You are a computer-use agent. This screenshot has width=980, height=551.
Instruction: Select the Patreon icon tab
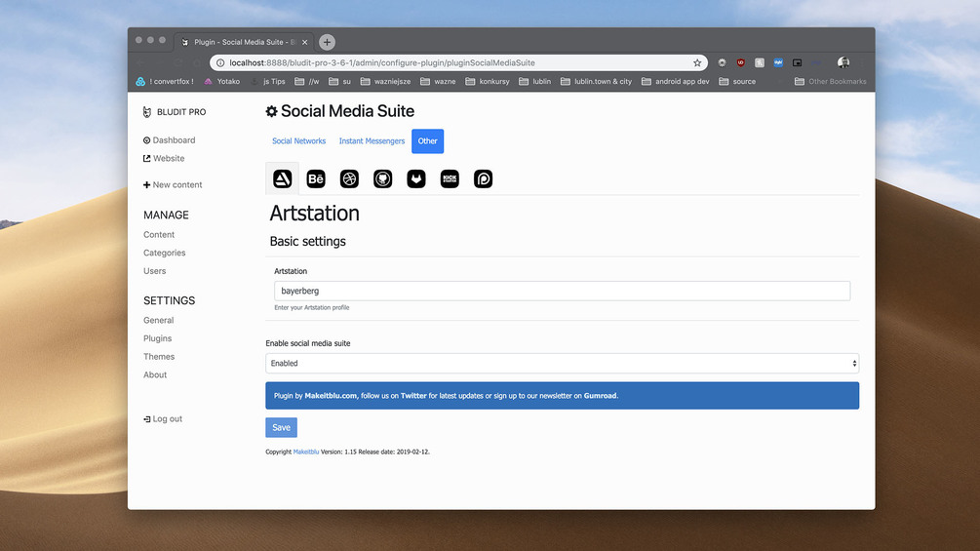tap(483, 179)
